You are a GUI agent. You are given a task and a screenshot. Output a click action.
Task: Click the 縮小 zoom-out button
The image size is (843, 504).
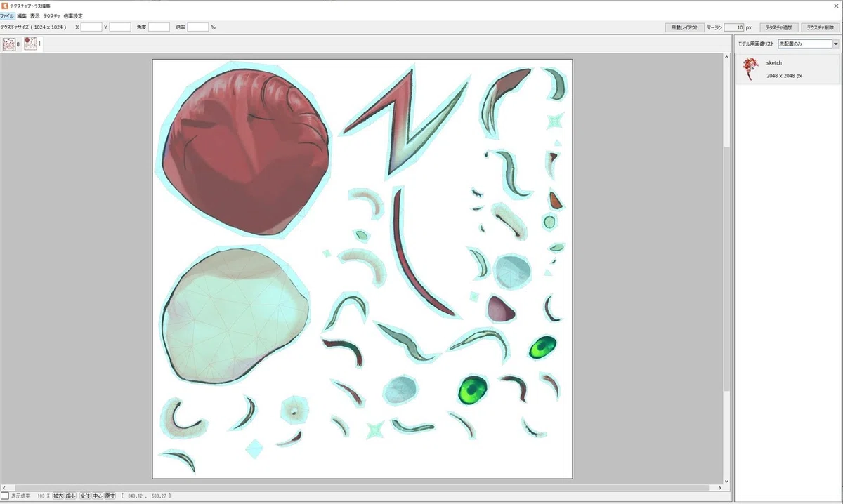70,496
